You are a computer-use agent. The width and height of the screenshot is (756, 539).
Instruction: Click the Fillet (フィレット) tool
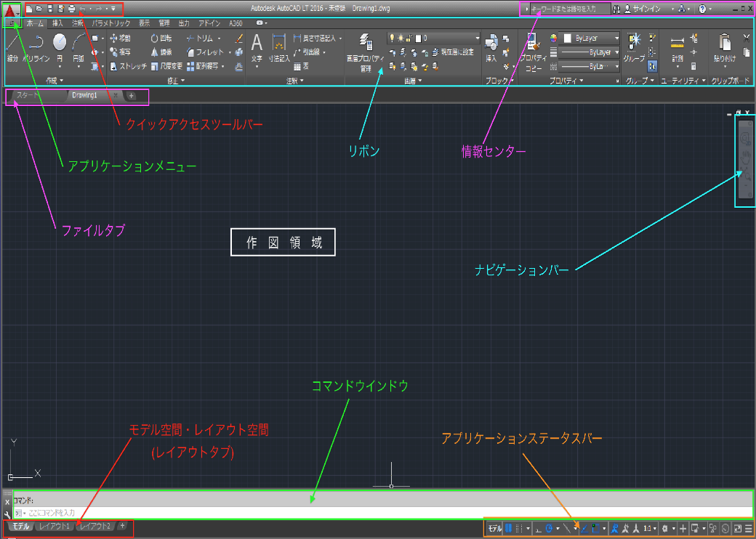[x=206, y=52]
